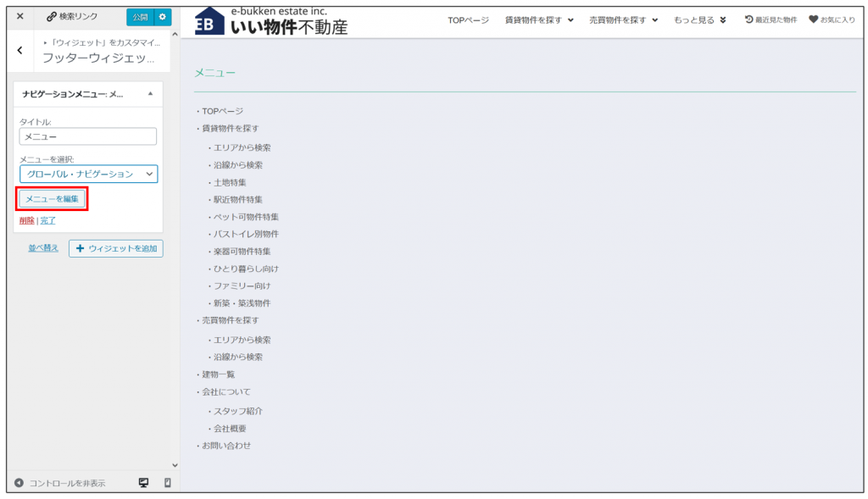The height and width of the screenshot is (499, 868).
Task: Switch to desktop preview icon
Action: 143,483
